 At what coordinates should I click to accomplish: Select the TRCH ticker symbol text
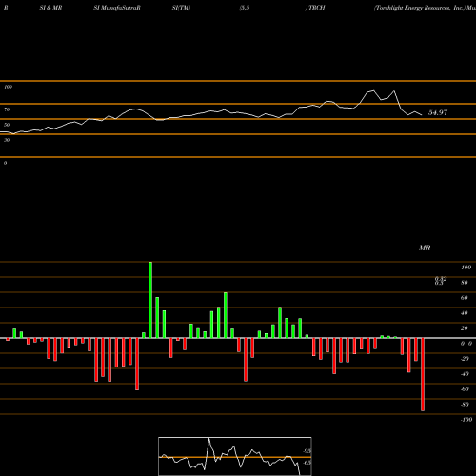point(316,8)
